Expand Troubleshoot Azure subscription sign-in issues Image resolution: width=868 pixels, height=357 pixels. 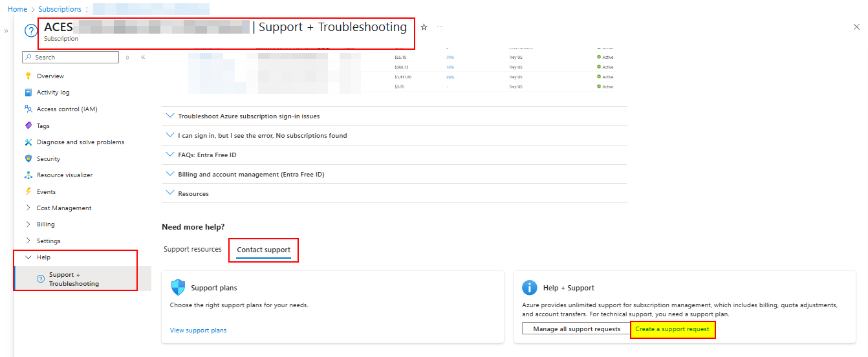pyautogui.click(x=395, y=116)
